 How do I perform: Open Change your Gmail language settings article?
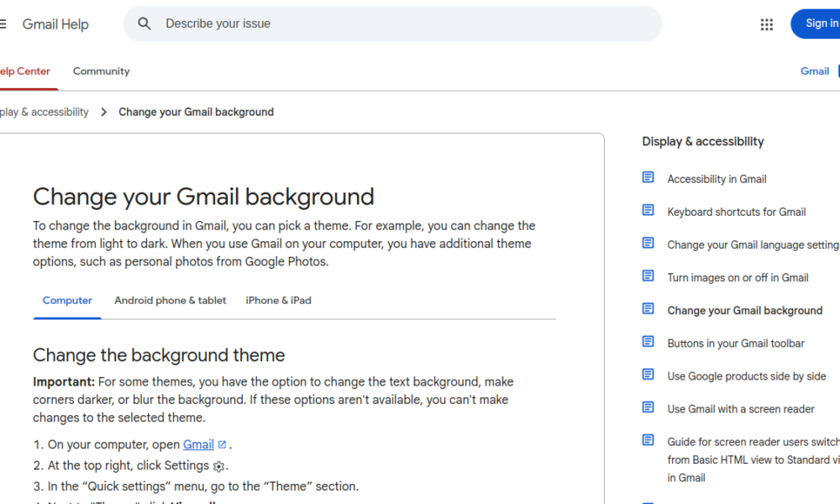point(753,244)
